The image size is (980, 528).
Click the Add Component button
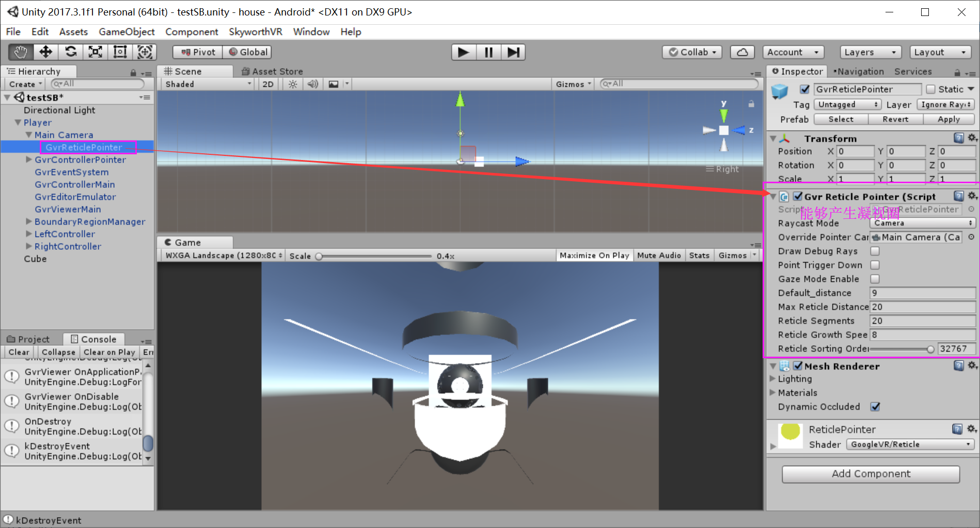coord(871,473)
